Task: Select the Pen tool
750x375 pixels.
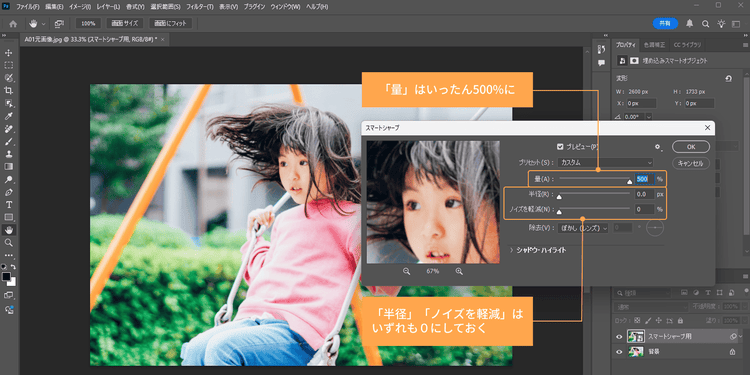Action: point(9,192)
